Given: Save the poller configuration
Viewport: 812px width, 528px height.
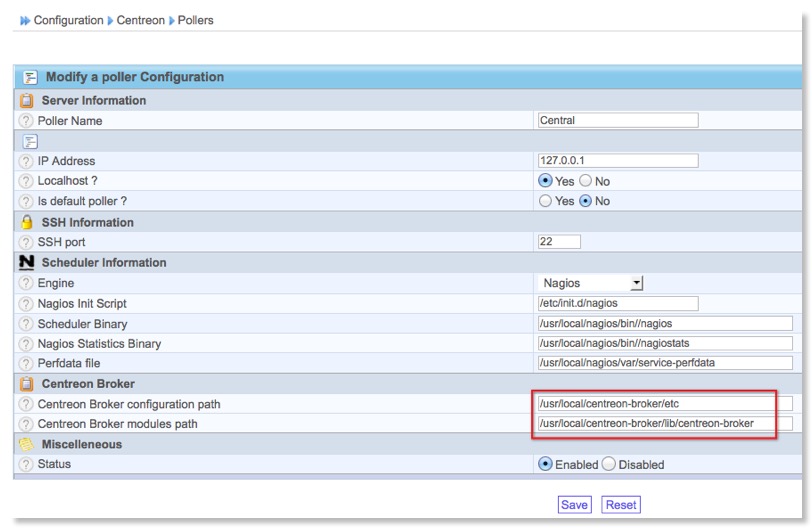Looking at the screenshot, I should click(574, 505).
